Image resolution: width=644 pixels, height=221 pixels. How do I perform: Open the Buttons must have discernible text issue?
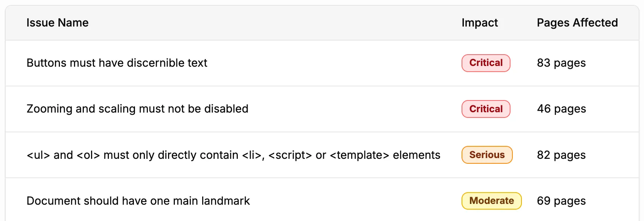point(117,63)
